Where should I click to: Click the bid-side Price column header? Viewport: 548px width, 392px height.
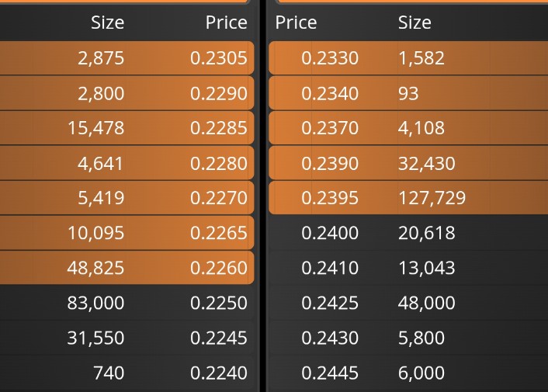click(226, 23)
